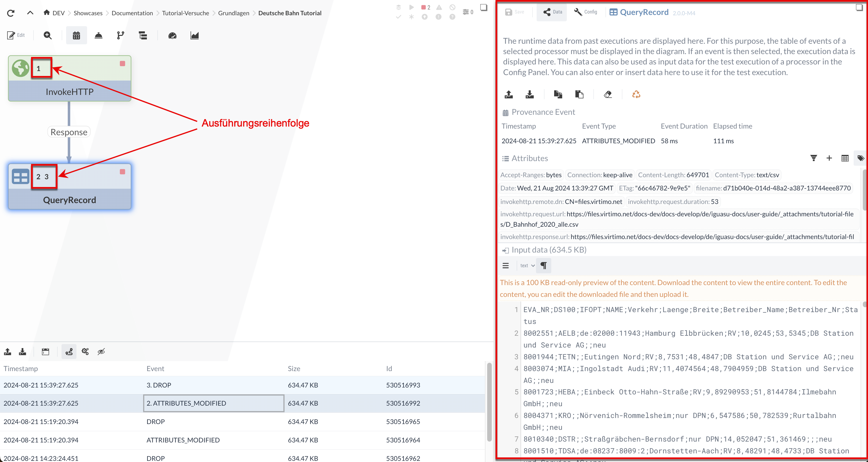Viewport: 868px width, 462px height.
Task: Maximize the QueryRecord panel window icon
Action: [x=859, y=7]
